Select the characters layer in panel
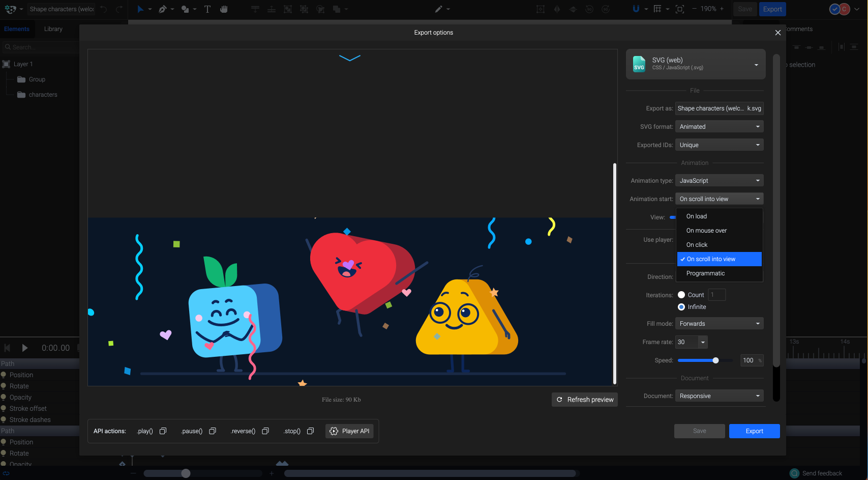868x480 pixels. pyautogui.click(x=43, y=95)
